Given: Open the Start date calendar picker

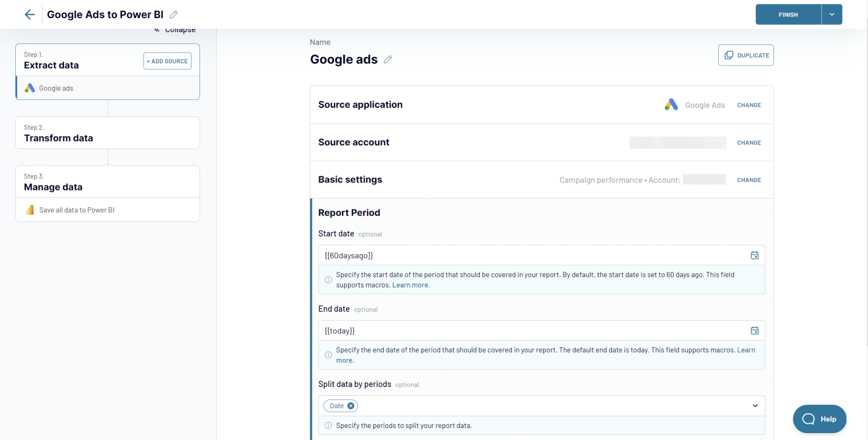Looking at the screenshot, I should coord(754,255).
